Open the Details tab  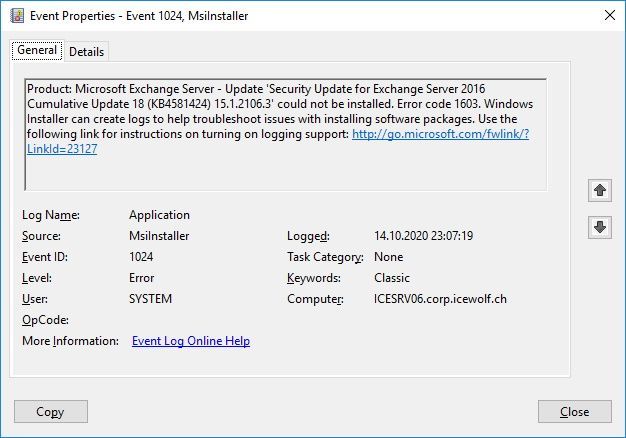point(86,52)
